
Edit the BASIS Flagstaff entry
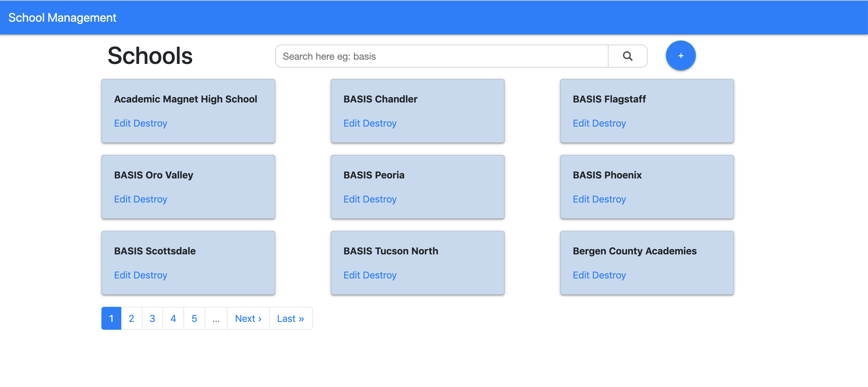(581, 123)
